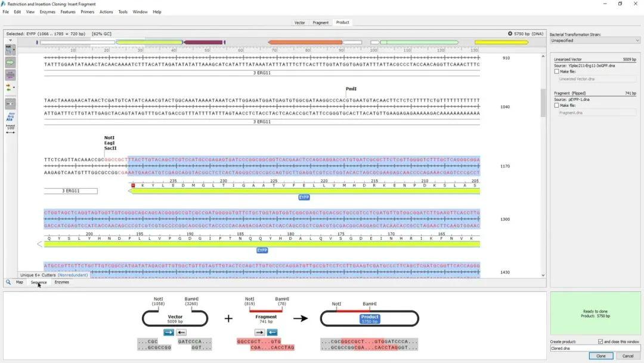Screen dimensions: 644x363
Task: Click the 5750 bp DNA info icon
Action: 511,34
